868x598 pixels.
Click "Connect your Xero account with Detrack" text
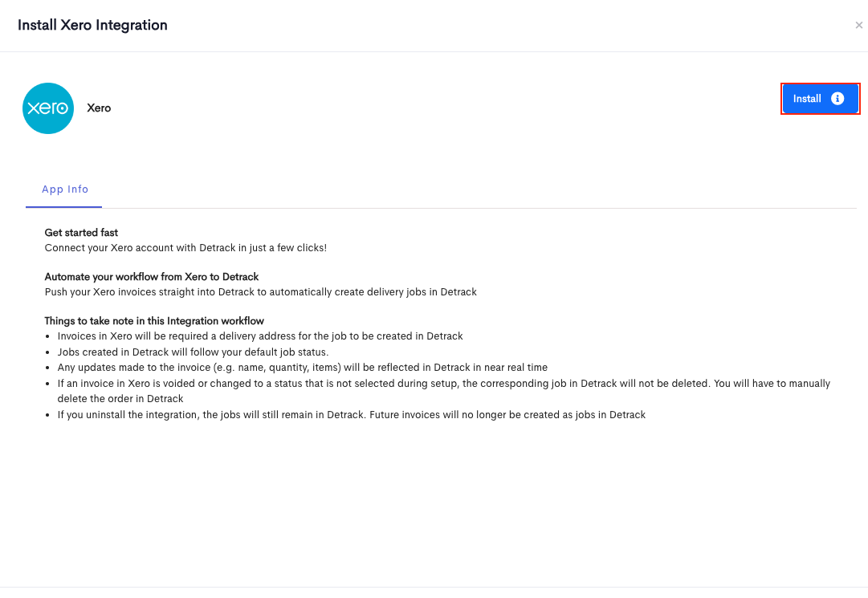(185, 248)
